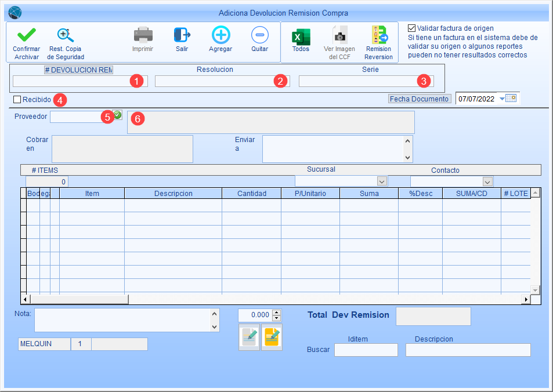Click the # ITEMS count field
This screenshot has width=553, height=392.
(47, 182)
